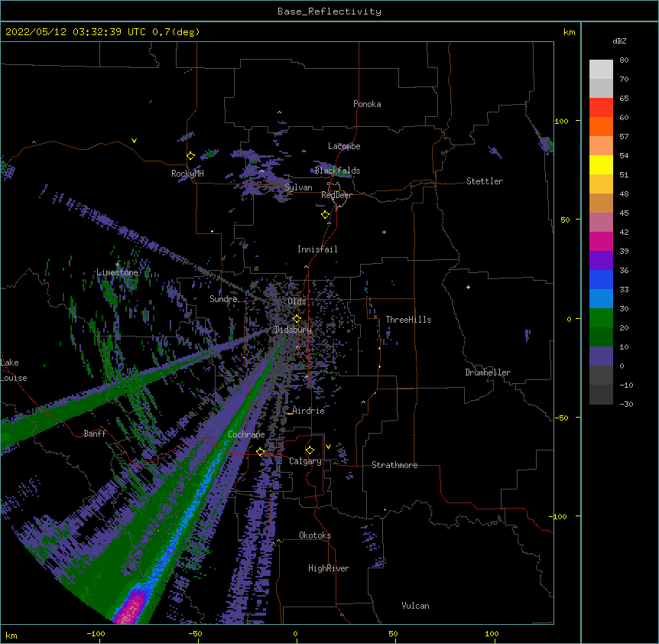Click the white asterisk above Limestone label
This screenshot has height=644, width=659.
(x=117, y=265)
